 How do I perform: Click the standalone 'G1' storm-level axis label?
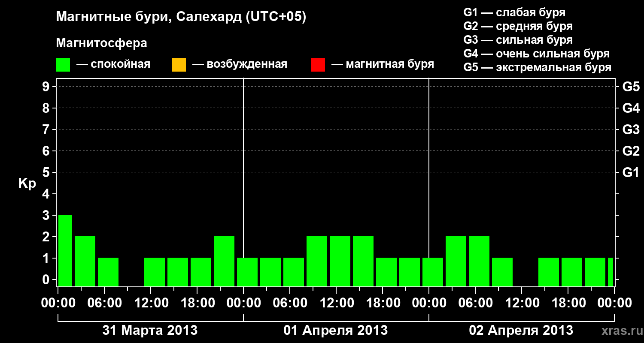(x=631, y=172)
